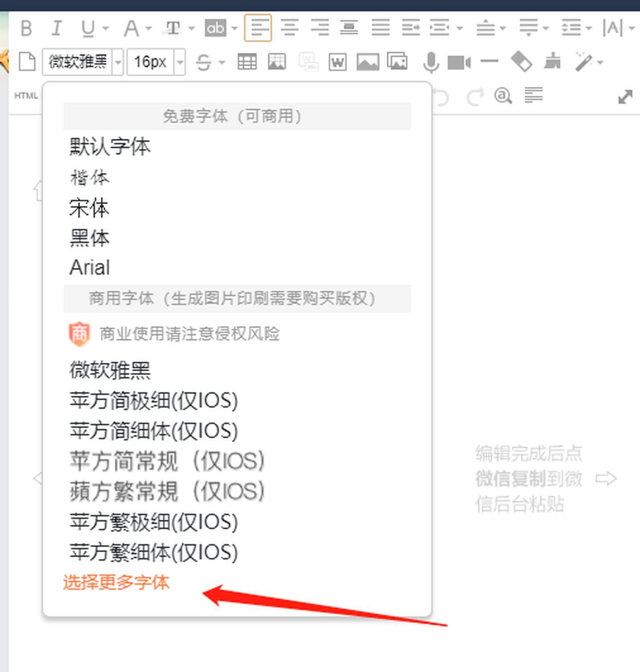Screen dimensions: 640x672
Task: Click the orange 商 shield icon
Action: (x=79, y=334)
